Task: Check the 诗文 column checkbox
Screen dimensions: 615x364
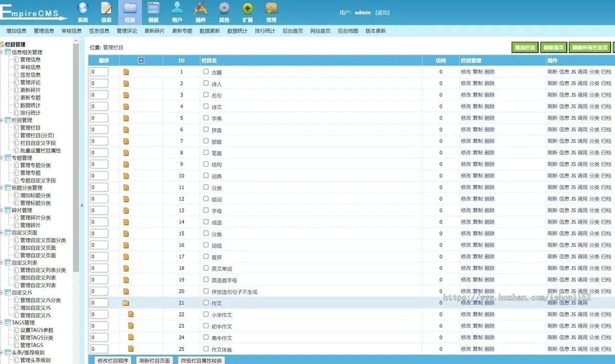Action: (x=206, y=106)
